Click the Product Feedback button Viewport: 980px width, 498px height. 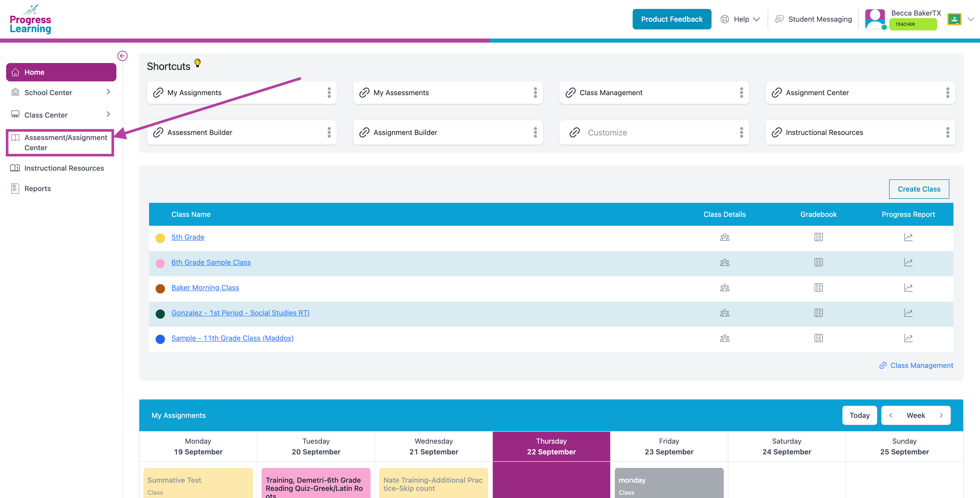pos(672,19)
